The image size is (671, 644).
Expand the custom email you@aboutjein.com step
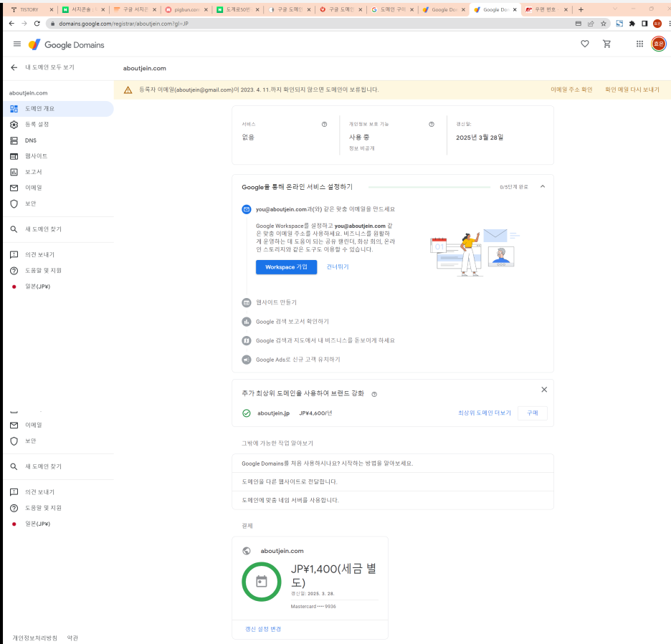click(x=325, y=209)
